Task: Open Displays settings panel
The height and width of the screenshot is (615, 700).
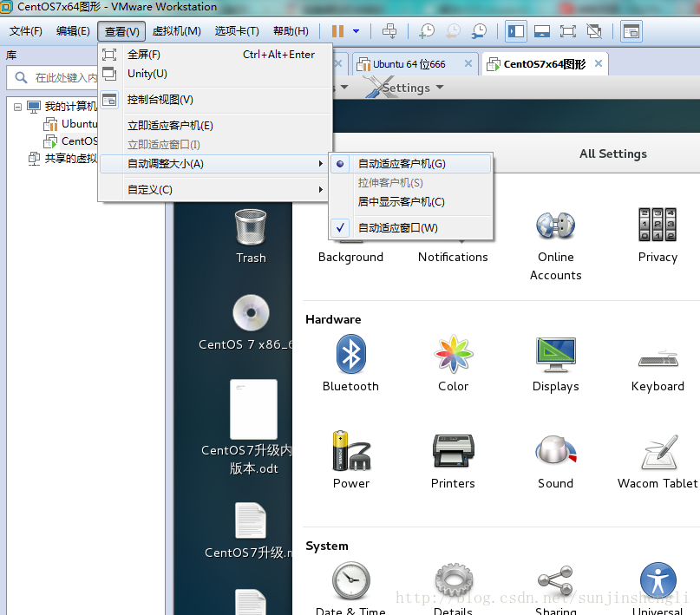Action: click(555, 363)
